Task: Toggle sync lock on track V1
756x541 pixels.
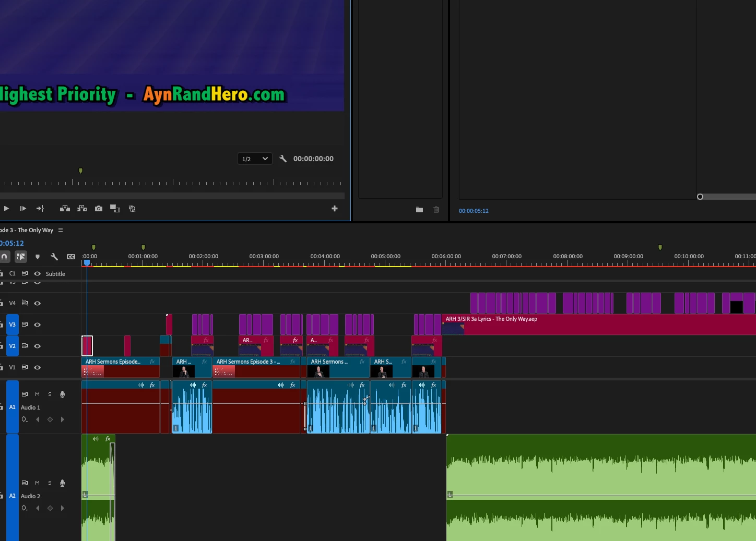Action: pyautogui.click(x=25, y=367)
